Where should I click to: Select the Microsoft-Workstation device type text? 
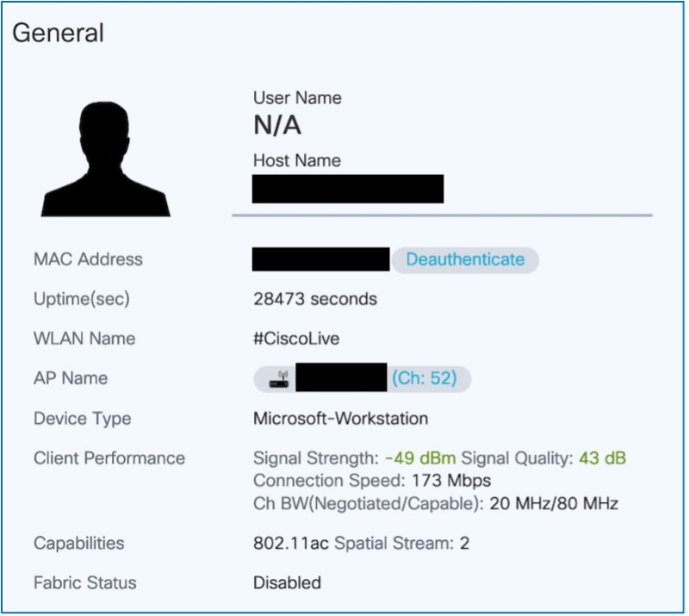click(x=340, y=419)
